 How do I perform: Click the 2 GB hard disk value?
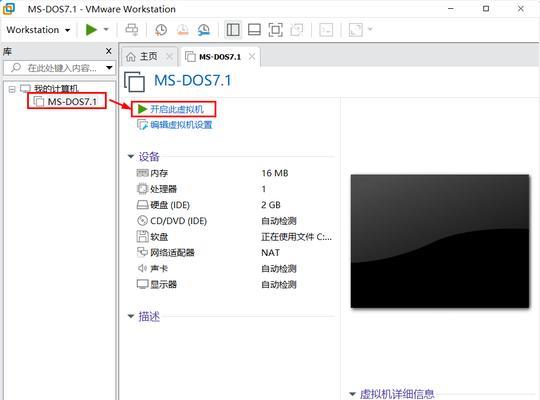[x=271, y=205]
